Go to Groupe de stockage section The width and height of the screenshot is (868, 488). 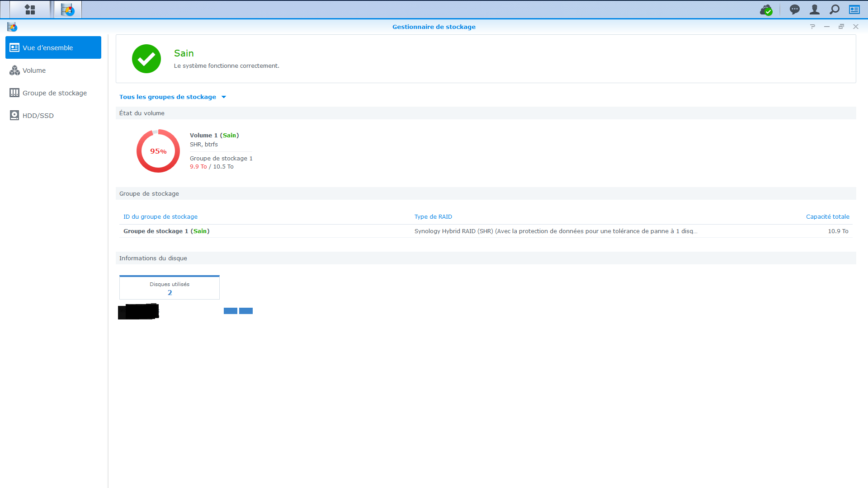(x=54, y=93)
